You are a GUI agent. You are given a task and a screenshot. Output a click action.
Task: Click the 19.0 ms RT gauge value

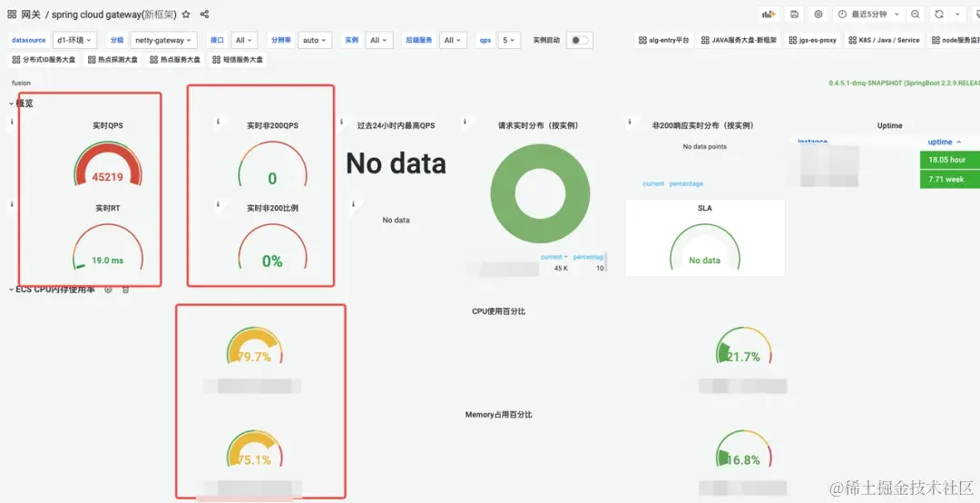pyautogui.click(x=107, y=261)
